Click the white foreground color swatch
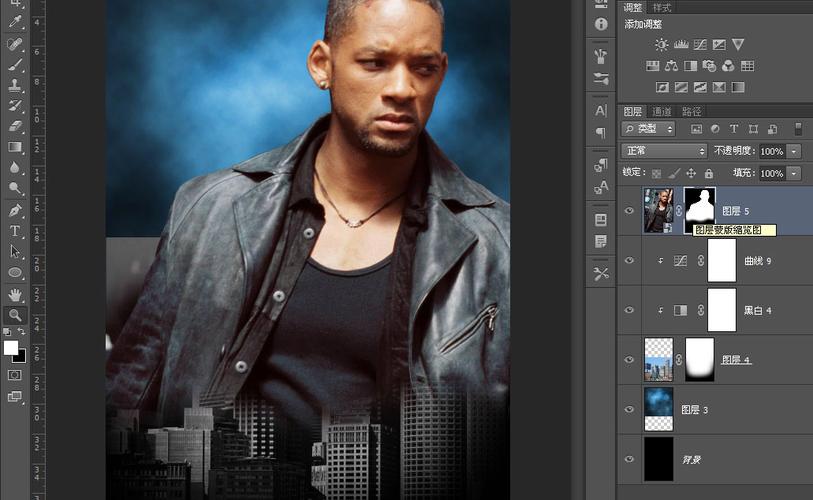Viewport: 813px width, 500px height. (x=11, y=348)
